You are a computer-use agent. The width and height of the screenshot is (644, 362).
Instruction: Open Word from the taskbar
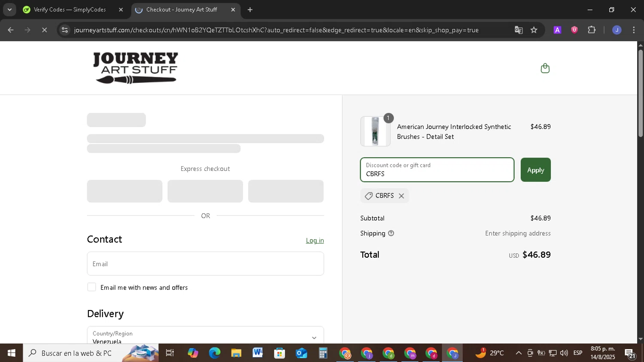[258, 353]
